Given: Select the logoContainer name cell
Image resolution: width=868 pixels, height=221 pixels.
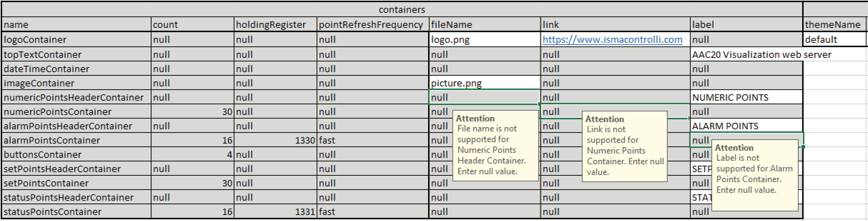Looking at the screenshot, I should click(x=76, y=40).
